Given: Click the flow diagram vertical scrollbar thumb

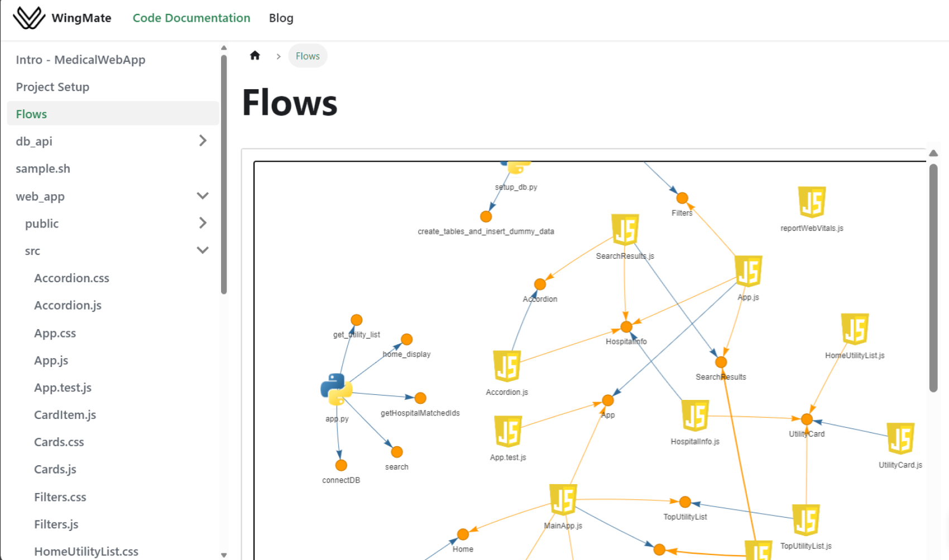Looking at the screenshot, I should (x=933, y=278).
